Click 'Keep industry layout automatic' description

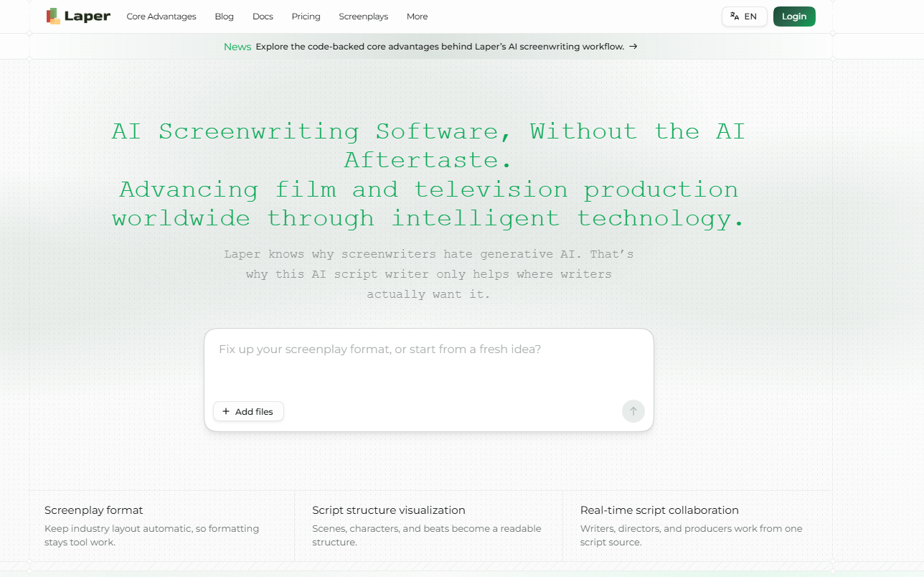pyautogui.click(x=151, y=535)
